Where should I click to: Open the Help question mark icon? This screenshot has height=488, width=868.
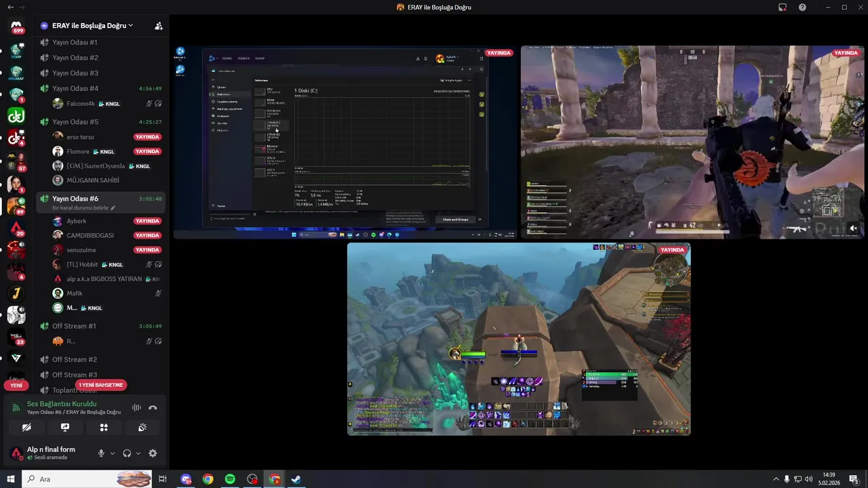coord(802,7)
